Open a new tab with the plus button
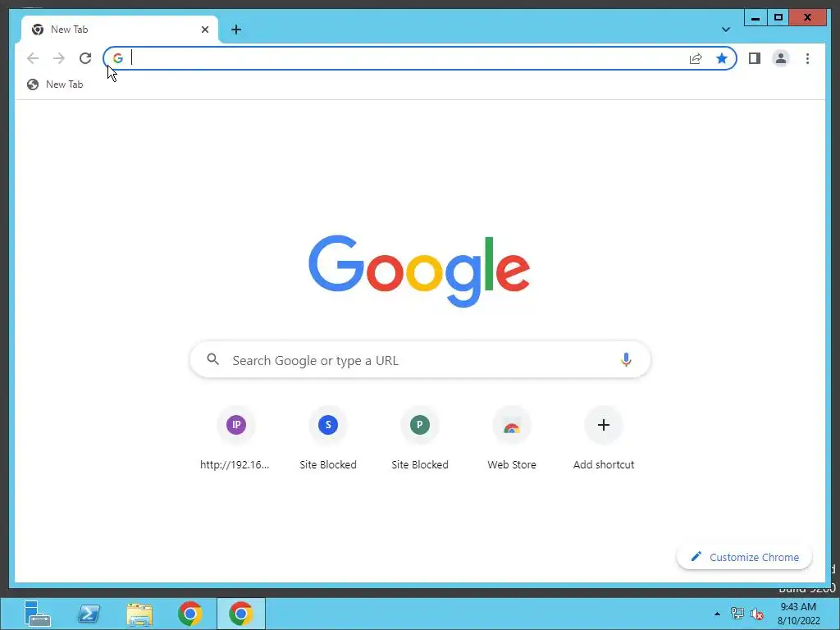 [236, 30]
